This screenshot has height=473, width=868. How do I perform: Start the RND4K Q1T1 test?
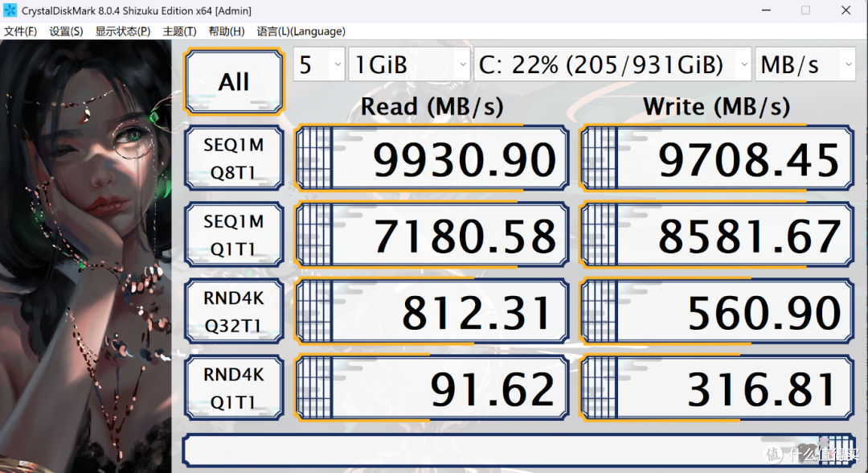click(234, 388)
